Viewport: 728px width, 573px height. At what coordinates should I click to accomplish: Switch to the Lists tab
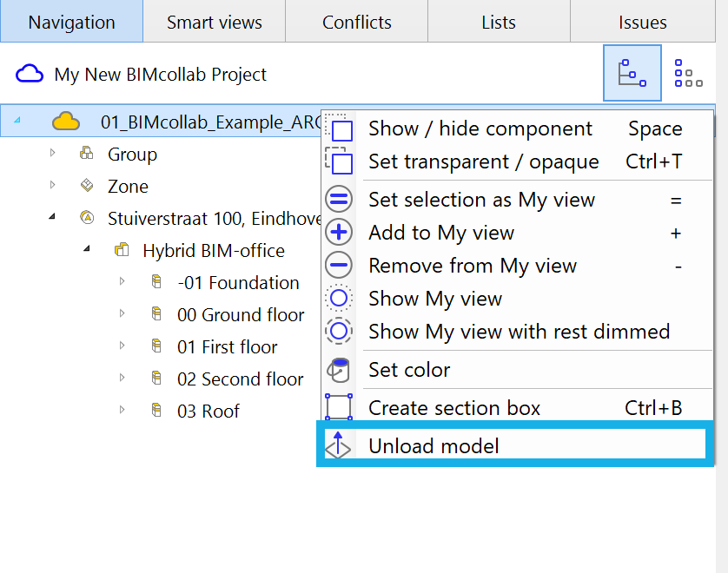tap(499, 22)
